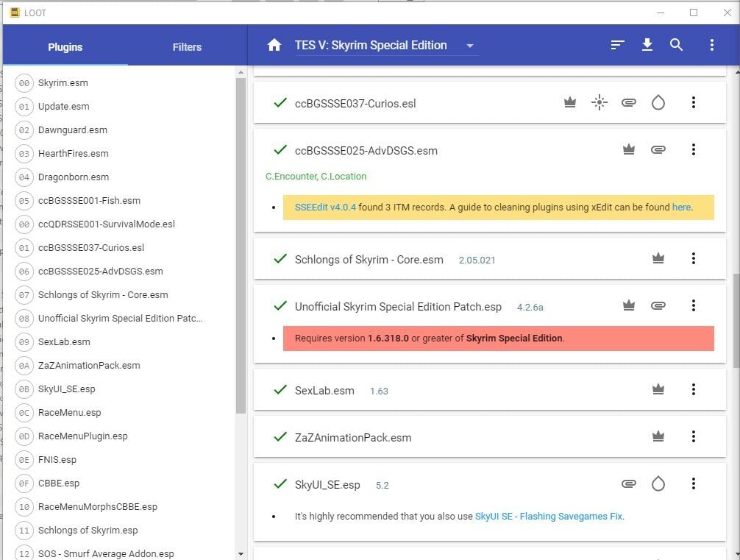Click the sidebar scroll up arrow
740x560 pixels.
pyautogui.click(x=241, y=72)
